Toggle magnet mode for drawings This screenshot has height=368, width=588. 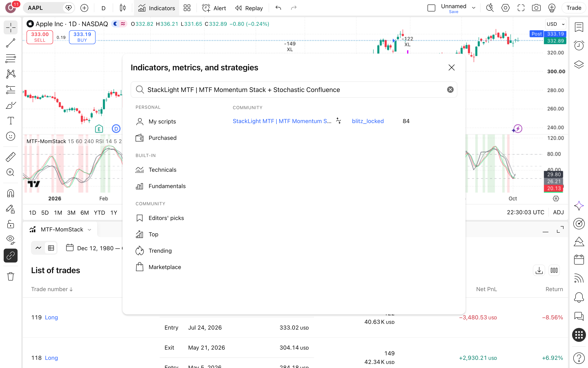(10, 193)
